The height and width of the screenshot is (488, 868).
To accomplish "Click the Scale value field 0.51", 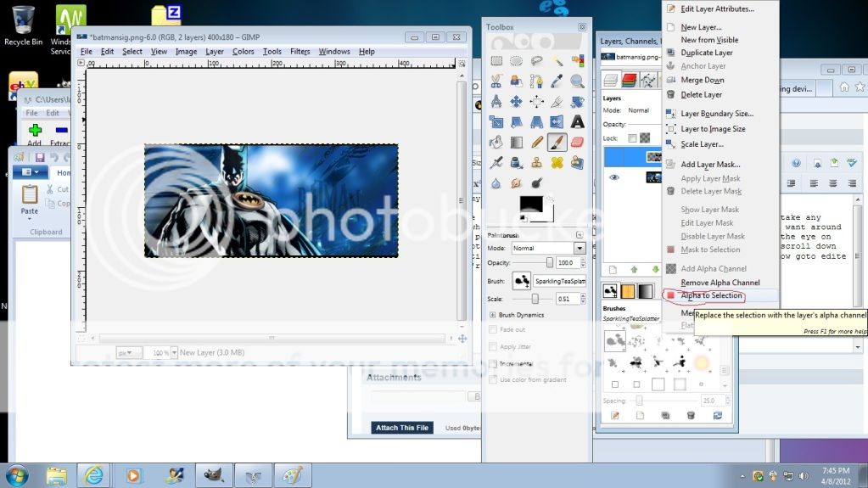I will coord(567,299).
